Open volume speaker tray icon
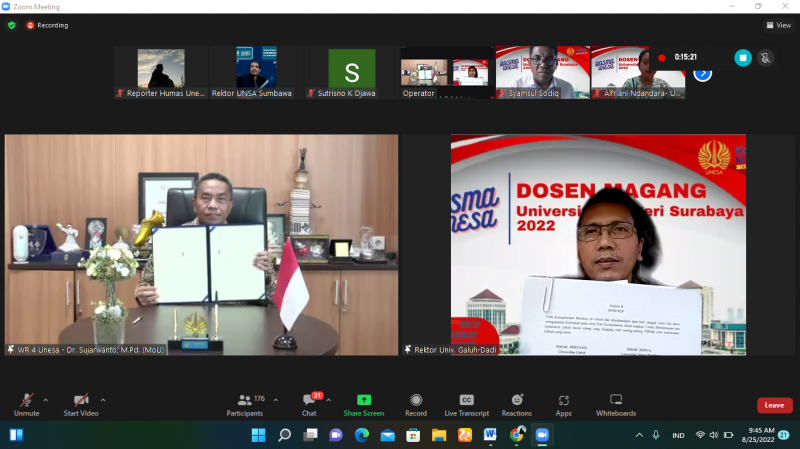Image resolution: width=800 pixels, height=449 pixels. (x=714, y=435)
